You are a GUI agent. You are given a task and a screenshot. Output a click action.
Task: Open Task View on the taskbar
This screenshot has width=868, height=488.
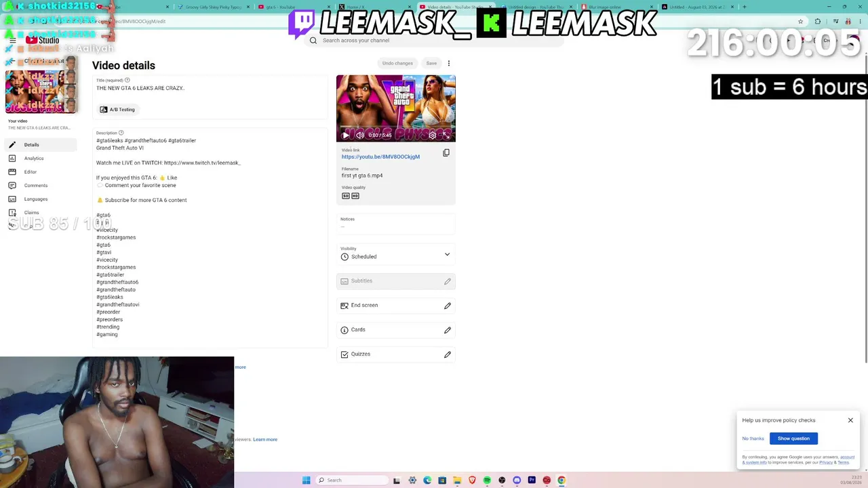(397, 480)
